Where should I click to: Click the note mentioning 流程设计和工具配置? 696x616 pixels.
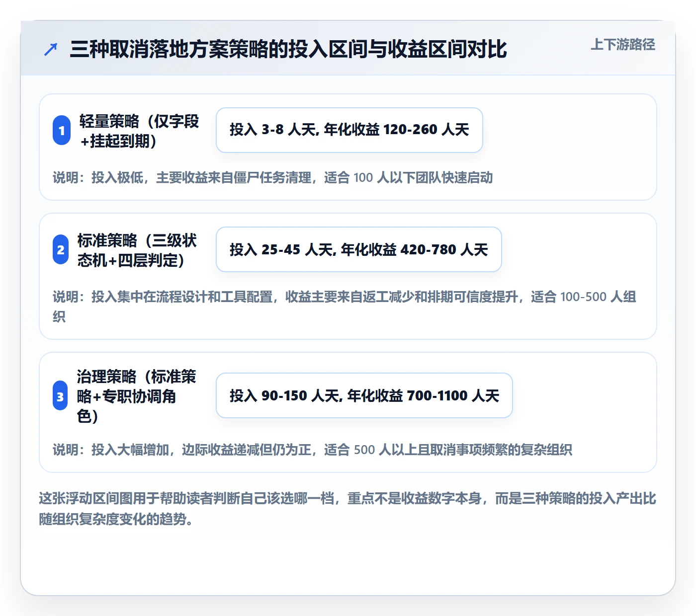click(x=345, y=307)
